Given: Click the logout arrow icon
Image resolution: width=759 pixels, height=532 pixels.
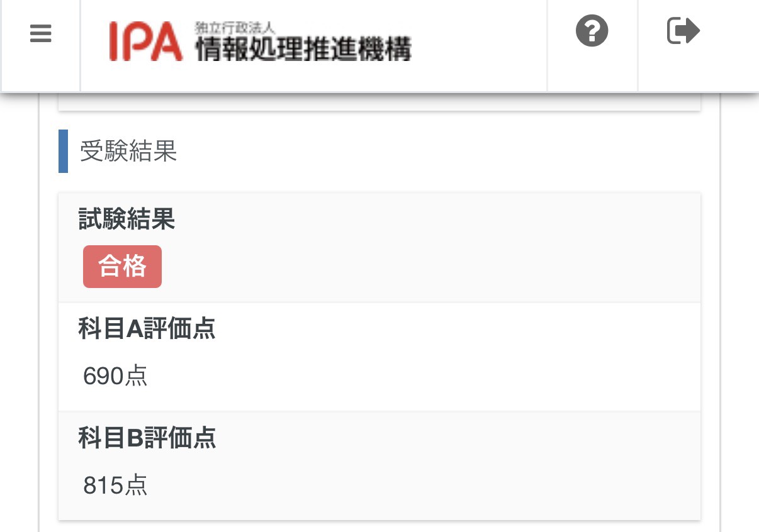Looking at the screenshot, I should coord(683,31).
